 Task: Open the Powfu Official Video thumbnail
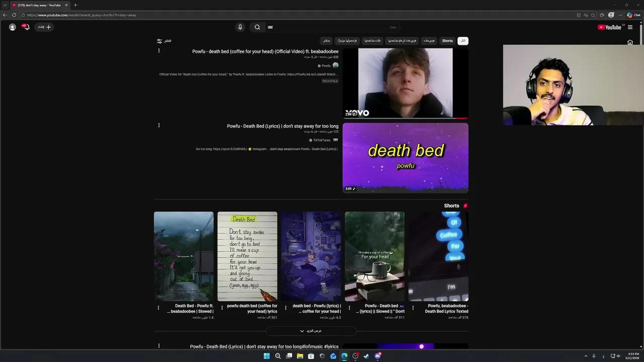tap(406, 83)
